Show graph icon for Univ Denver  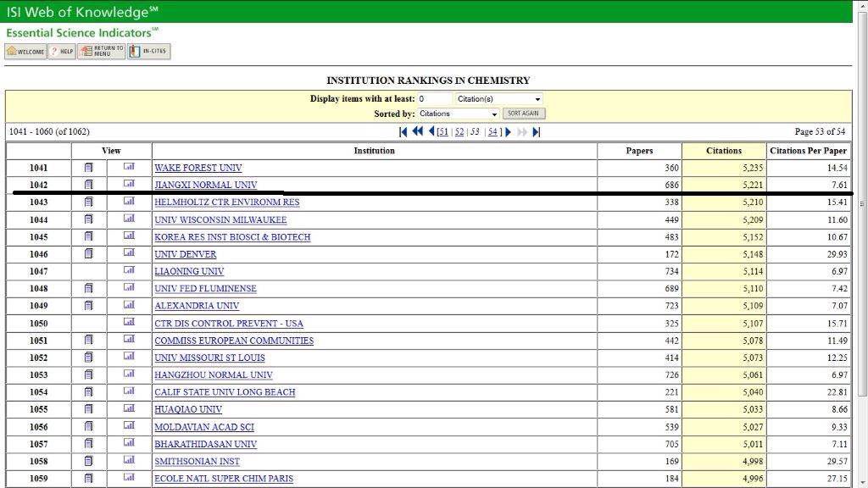(129, 254)
